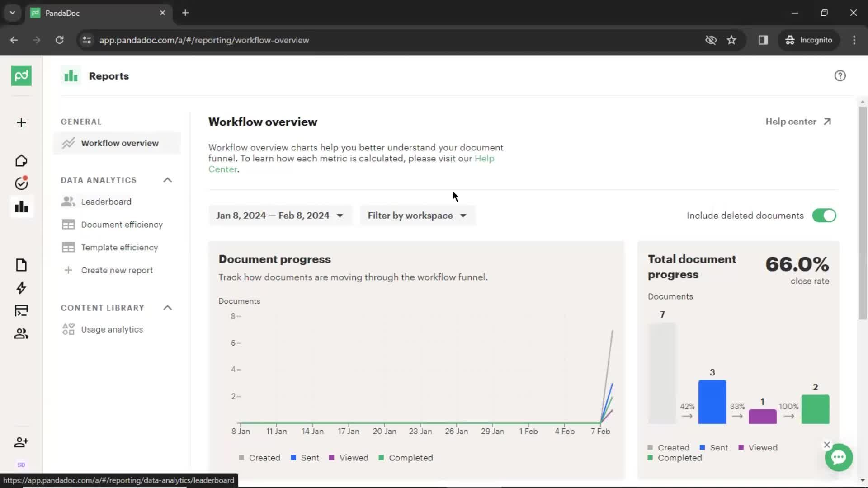
Task: Click the Template efficiency icon
Action: pyautogui.click(x=67, y=247)
